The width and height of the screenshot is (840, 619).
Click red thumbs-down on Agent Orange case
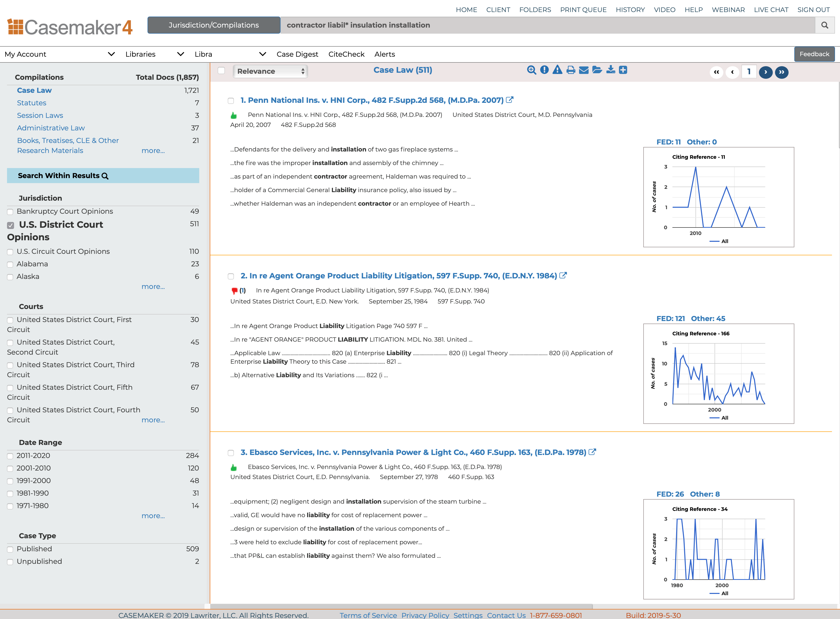point(235,291)
